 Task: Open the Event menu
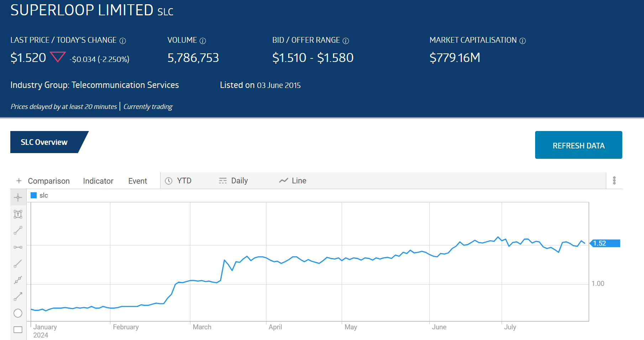[138, 181]
